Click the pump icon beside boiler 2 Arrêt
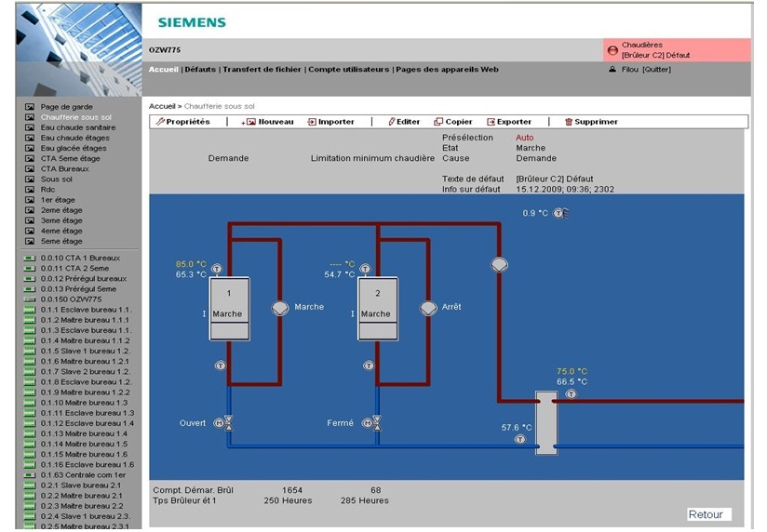The width and height of the screenshot is (767, 532). pos(427,308)
